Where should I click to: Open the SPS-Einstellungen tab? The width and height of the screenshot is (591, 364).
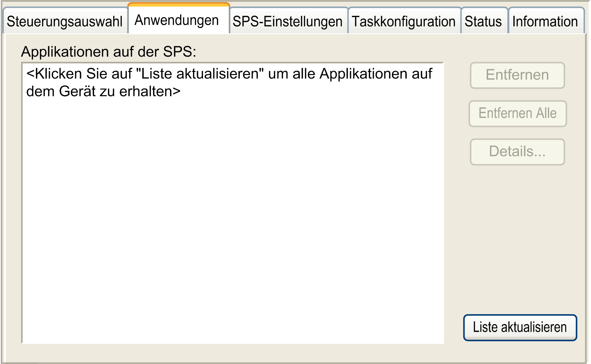tap(287, 22)
